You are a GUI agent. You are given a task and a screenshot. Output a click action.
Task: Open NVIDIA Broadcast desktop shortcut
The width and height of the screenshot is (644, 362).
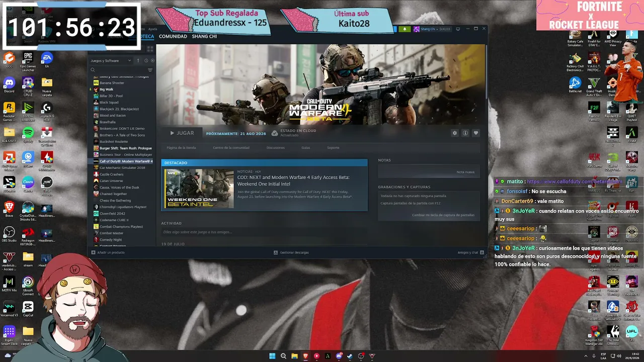point(28,112)
